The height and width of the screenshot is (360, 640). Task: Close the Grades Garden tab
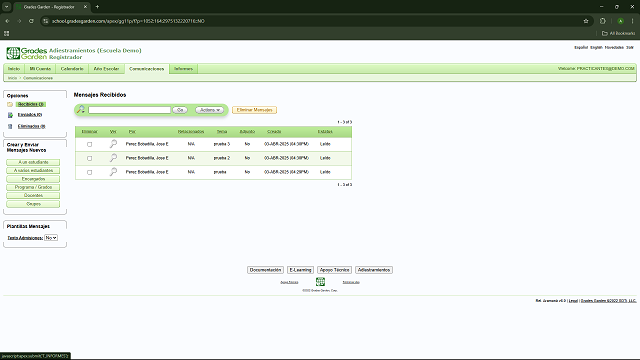85,7
